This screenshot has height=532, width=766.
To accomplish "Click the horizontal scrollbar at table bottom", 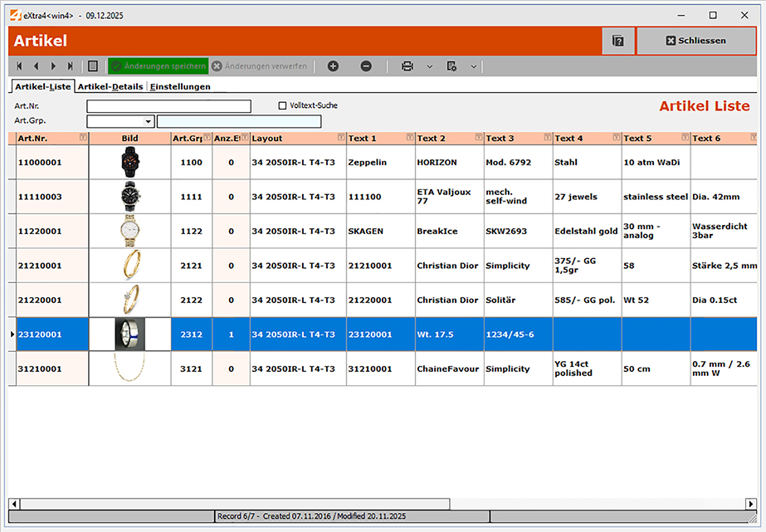I will 232,504.
